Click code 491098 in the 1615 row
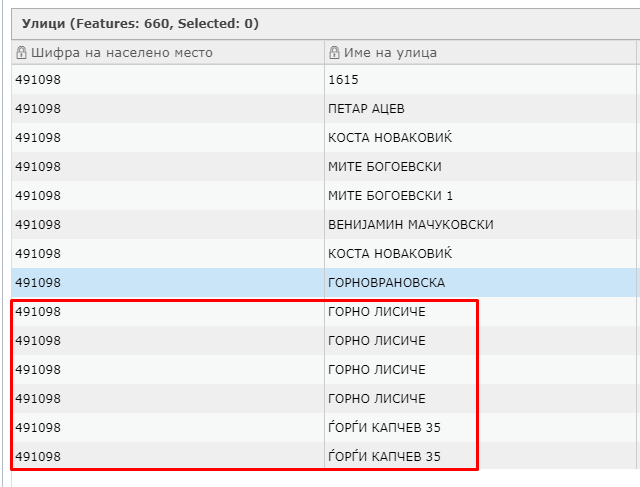 coord(38,80)
